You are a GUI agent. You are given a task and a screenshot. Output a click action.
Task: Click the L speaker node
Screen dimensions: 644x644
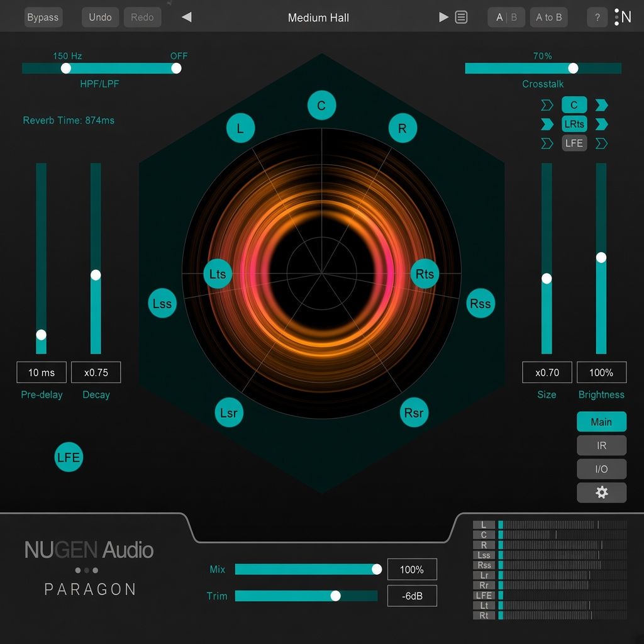[x=240, y=128]
